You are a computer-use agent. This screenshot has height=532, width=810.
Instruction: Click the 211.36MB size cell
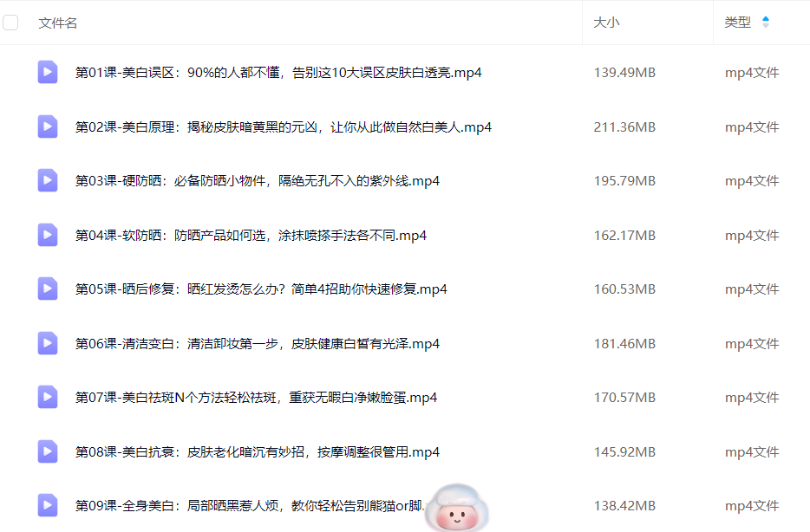[624, 127]
